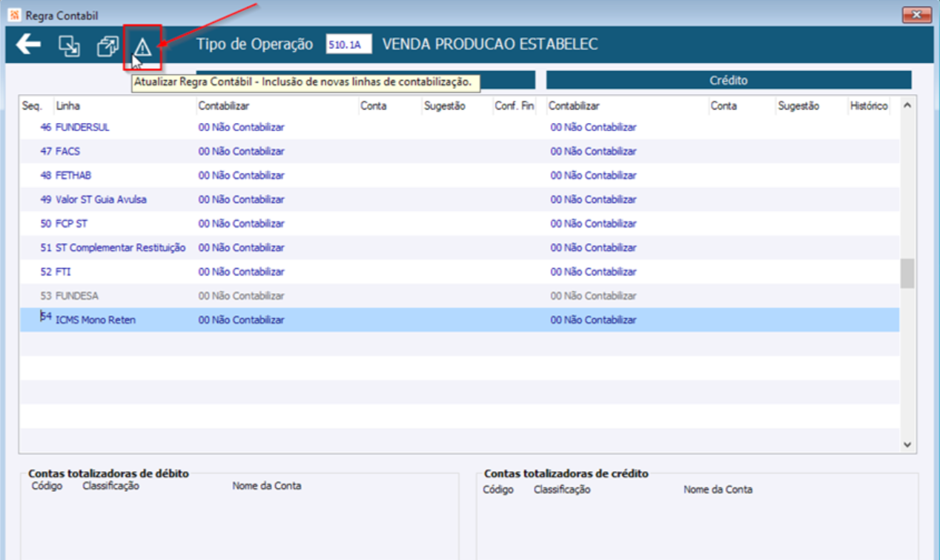This screenshot has height=560, width=940.
Task: Click credit Contabilizar cell for FETHAB
Action: (x=593, y=176)
